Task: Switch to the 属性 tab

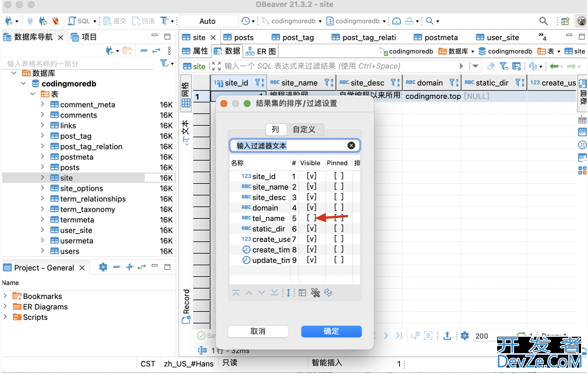Action: coord(195,51)
